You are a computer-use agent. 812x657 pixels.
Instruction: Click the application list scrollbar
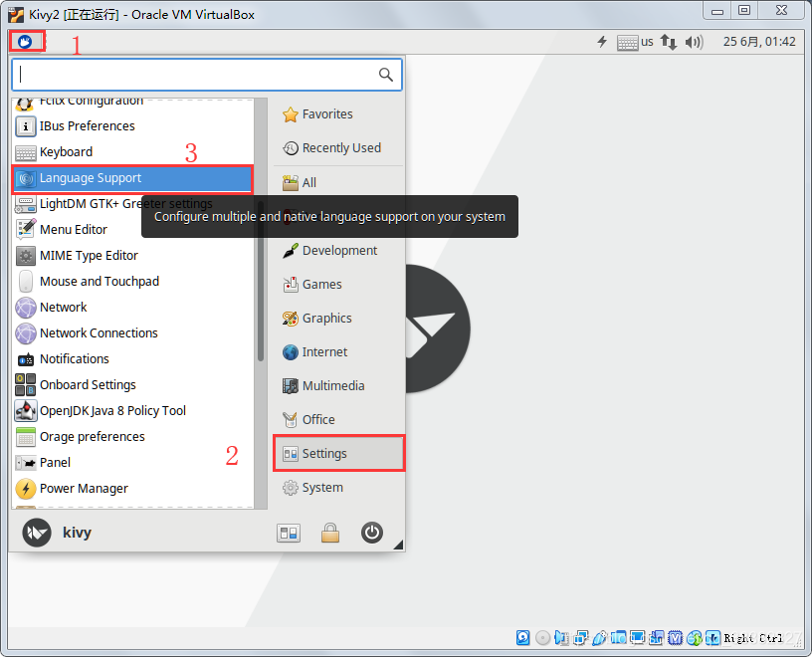pos(261,280)
